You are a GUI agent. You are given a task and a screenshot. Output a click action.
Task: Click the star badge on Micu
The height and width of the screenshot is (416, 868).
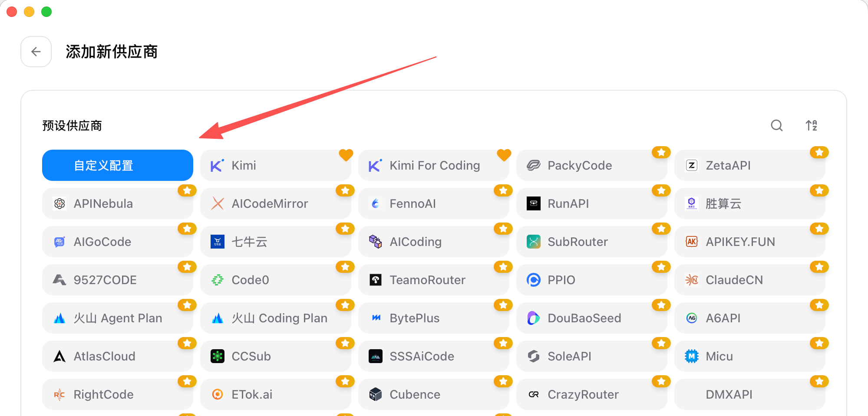click(819, 343)
